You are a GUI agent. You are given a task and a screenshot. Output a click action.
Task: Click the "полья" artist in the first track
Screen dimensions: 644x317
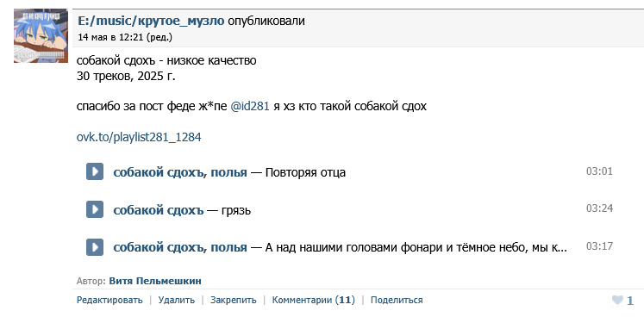228,172
